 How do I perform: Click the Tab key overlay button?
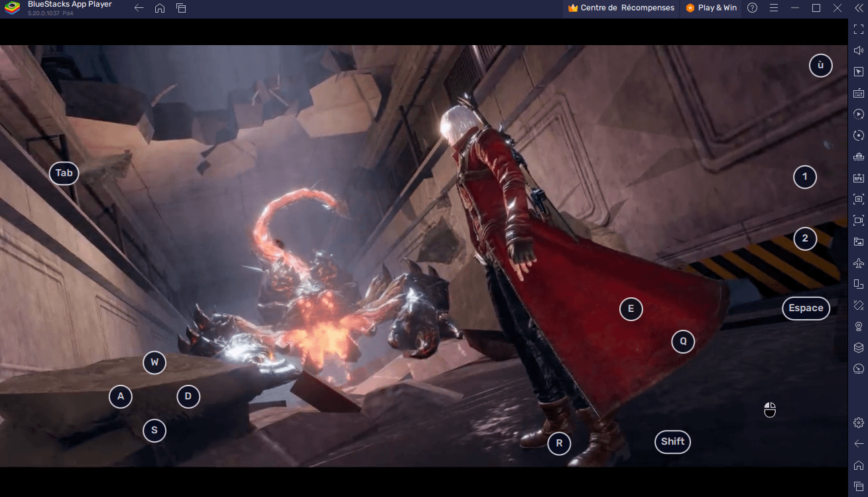(64, 173)
